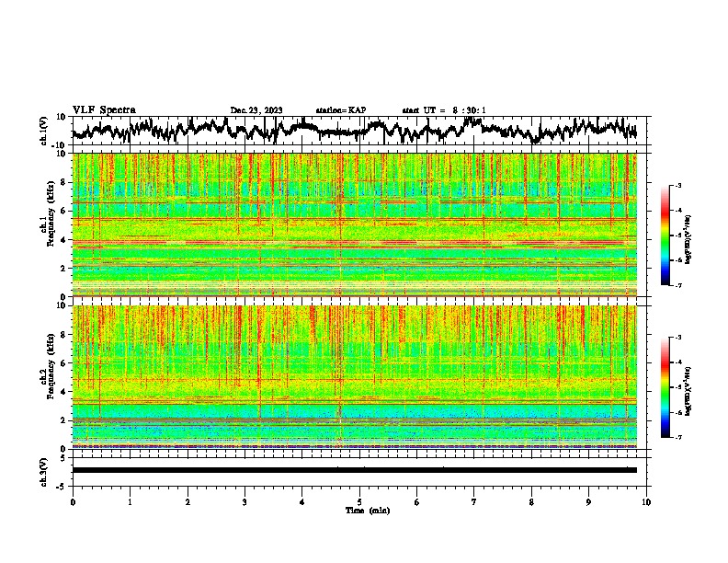Click time axis tick label '4'

tap(302, 502)
